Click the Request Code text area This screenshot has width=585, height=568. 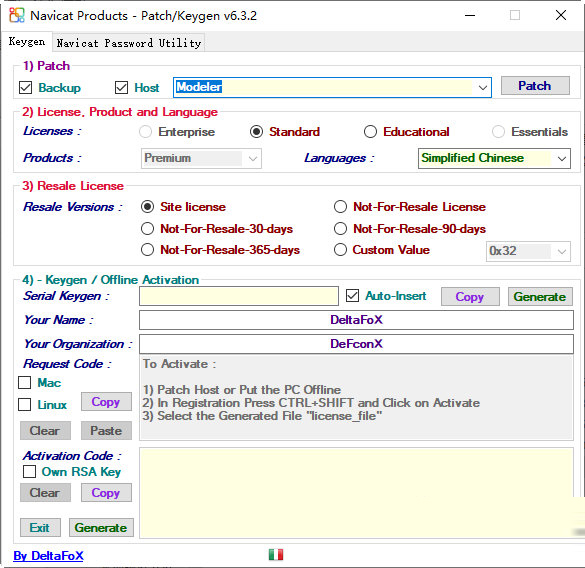(356, 398)
